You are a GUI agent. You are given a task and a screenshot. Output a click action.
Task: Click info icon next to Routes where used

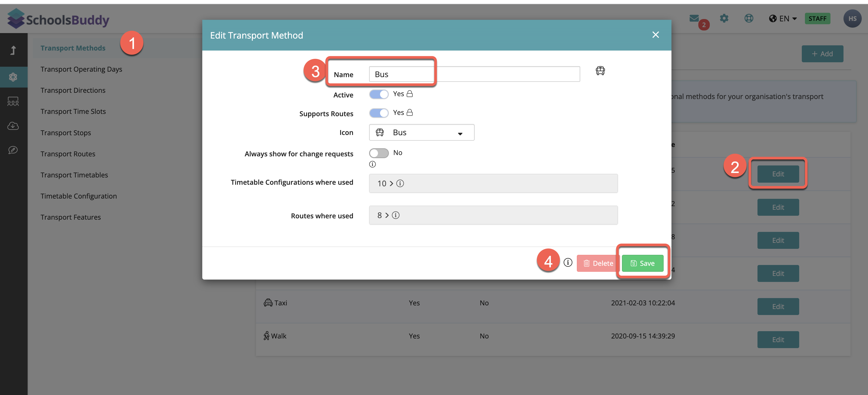396,215
